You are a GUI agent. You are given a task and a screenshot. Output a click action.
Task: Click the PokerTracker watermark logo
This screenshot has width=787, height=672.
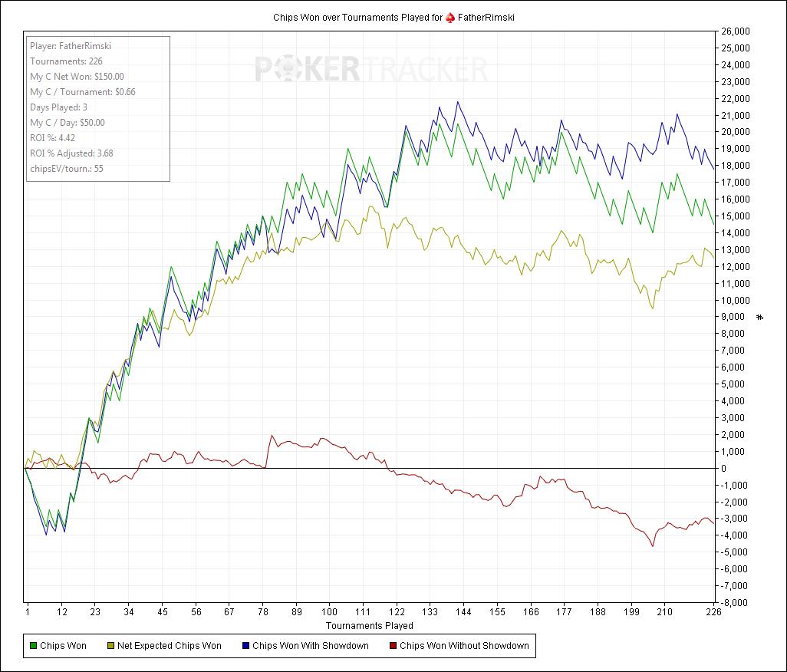click(370, 71)
